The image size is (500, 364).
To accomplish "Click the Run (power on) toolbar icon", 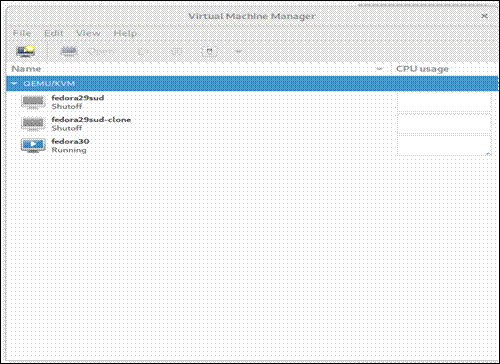I will pyautogui.click(x=143, y=51).
